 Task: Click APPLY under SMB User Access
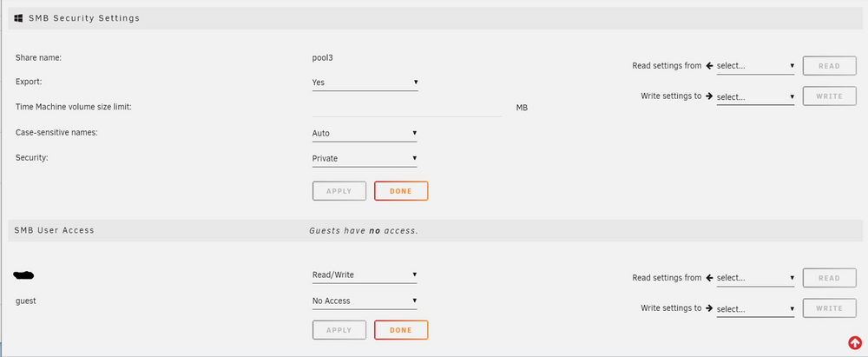[339, 330]
